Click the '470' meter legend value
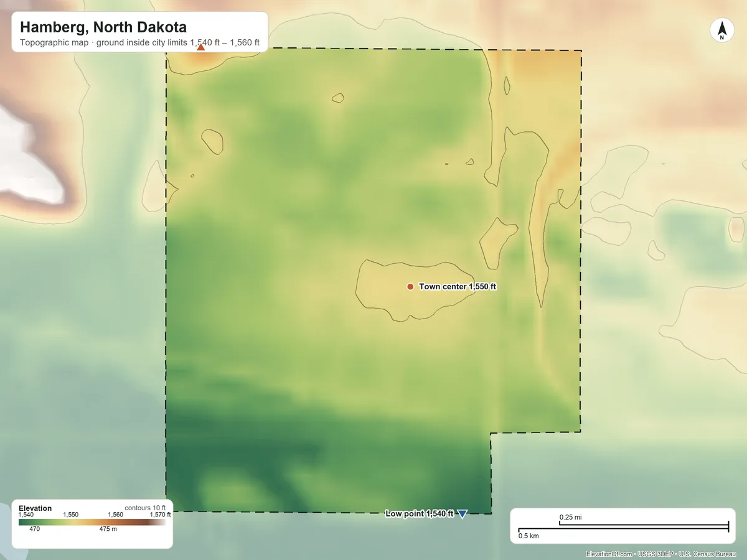This screenshot has width=747, height=560. coord(35,529)
